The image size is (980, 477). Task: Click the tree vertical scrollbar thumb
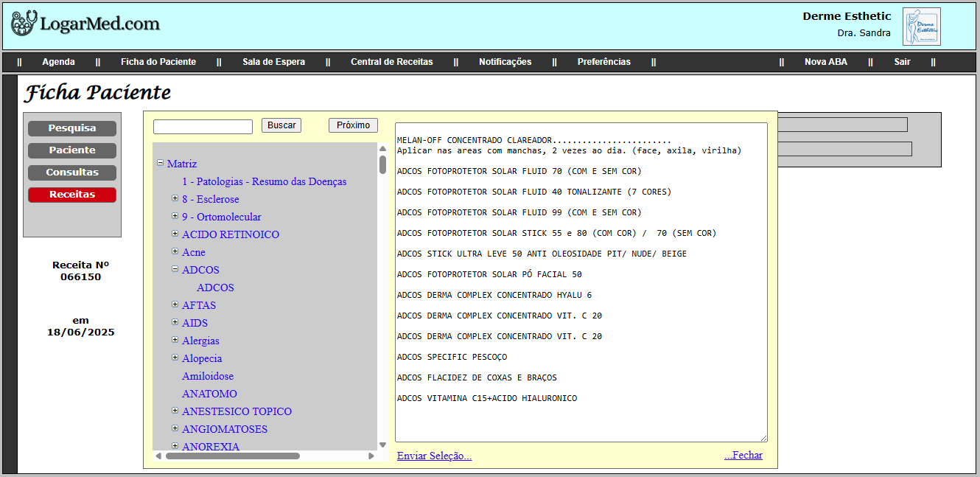pos(383,164)
